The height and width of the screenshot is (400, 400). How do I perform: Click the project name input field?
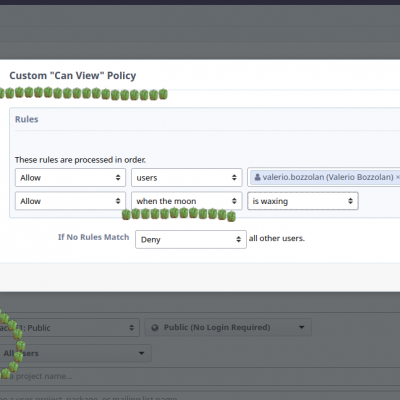tap(200, 376)
